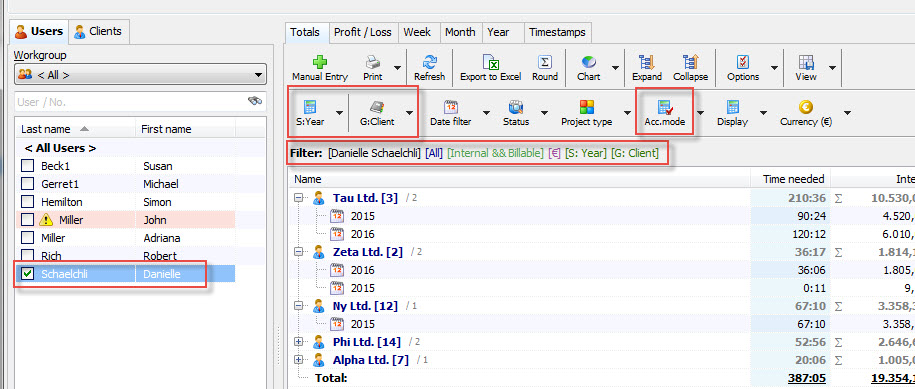
Task: Click the client icon next to Tau Ltd.
Action: [x=319, y=198]
